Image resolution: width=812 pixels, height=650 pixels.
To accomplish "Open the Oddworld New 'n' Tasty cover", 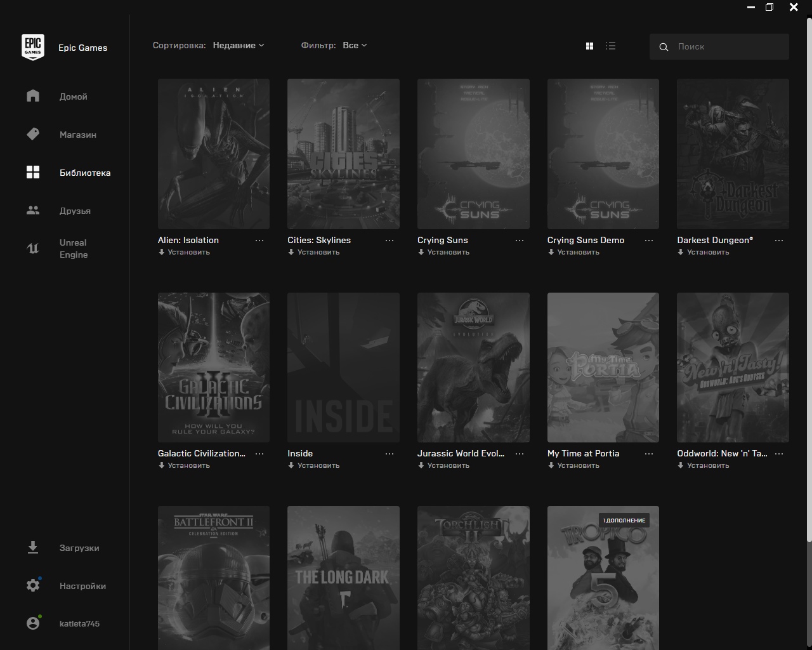I will [x=733, y=368].
